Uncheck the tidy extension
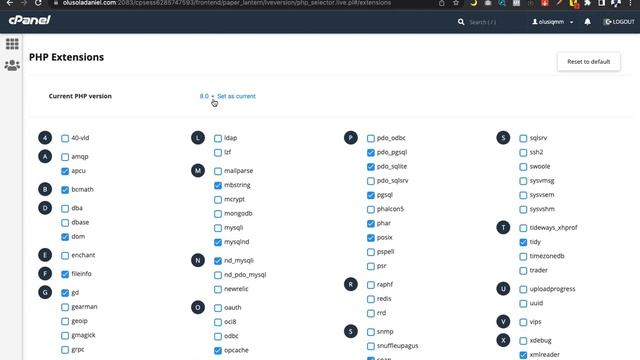 523,242
